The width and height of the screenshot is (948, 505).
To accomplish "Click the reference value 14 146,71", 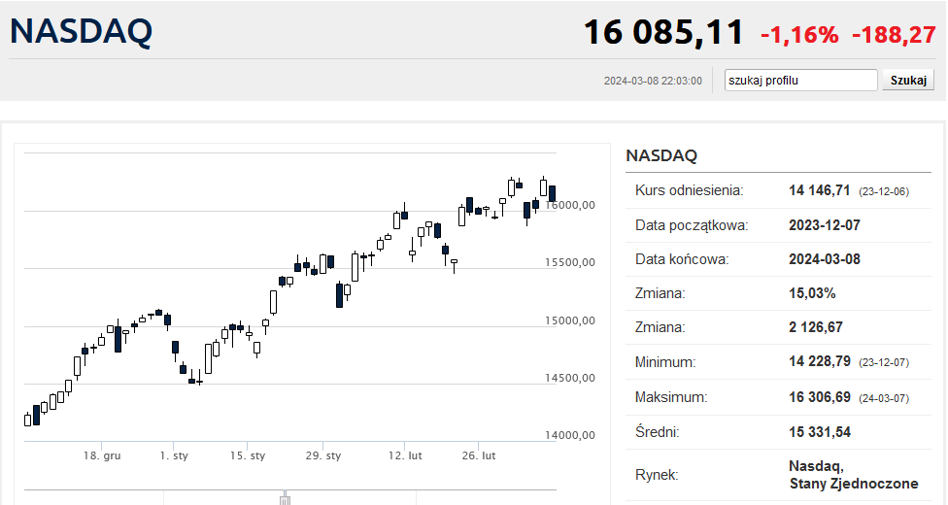I will click(819, 191).
